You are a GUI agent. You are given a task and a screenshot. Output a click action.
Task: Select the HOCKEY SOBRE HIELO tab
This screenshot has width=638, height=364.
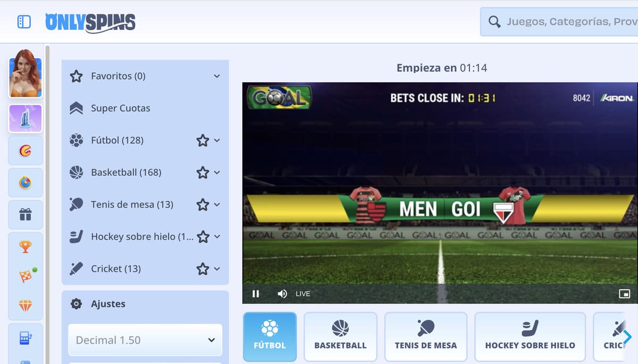click(530, 336)
